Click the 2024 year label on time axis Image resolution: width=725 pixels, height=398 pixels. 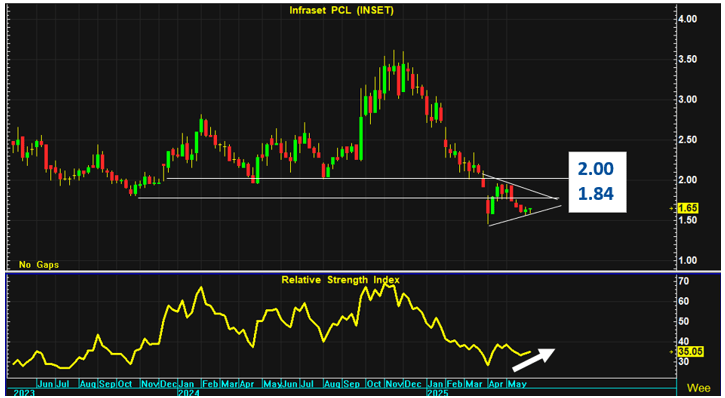[x=190, y=393]
